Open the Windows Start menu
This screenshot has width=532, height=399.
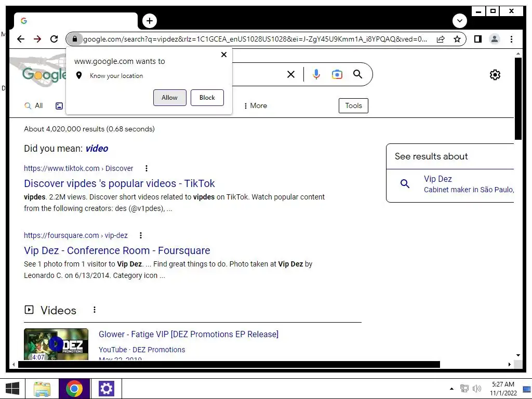[x=12, y=389]
